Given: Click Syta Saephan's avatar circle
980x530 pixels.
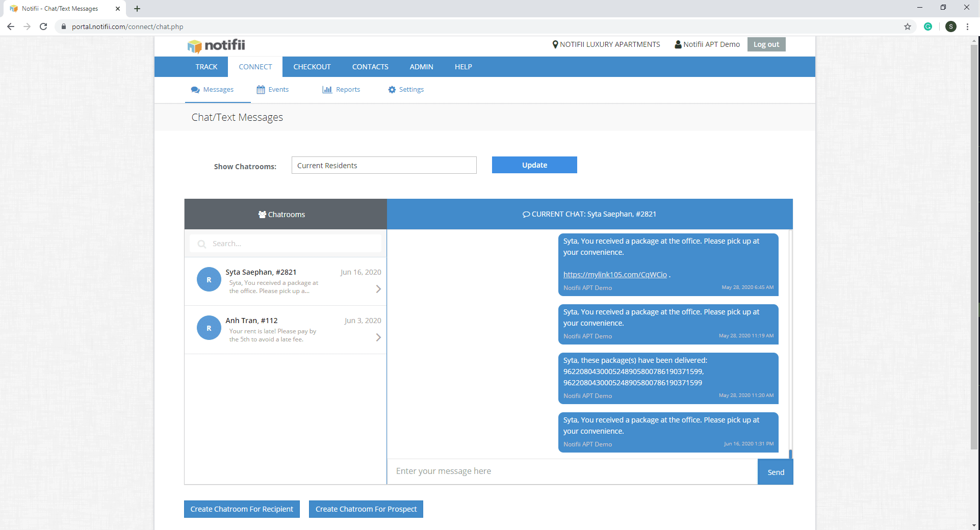Looking at the screenshot, I should pos(209,279).
